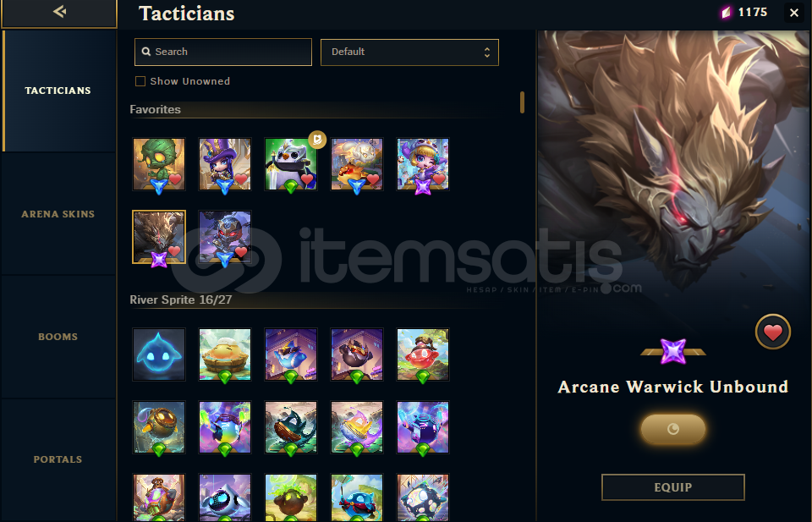Open the Booms tab
The height and width of the screenshot is (522, 812).
click(58, 337)
